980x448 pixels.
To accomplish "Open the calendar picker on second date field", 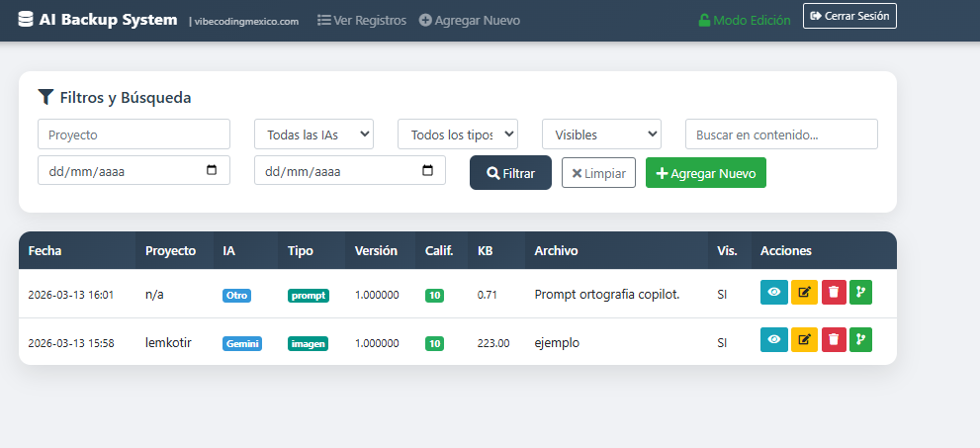I will [x=427, y=170].
